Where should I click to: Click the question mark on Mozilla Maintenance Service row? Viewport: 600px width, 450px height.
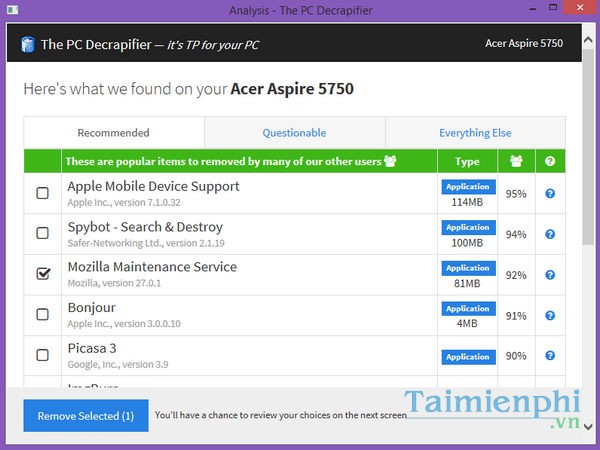[x=549, y=274]
